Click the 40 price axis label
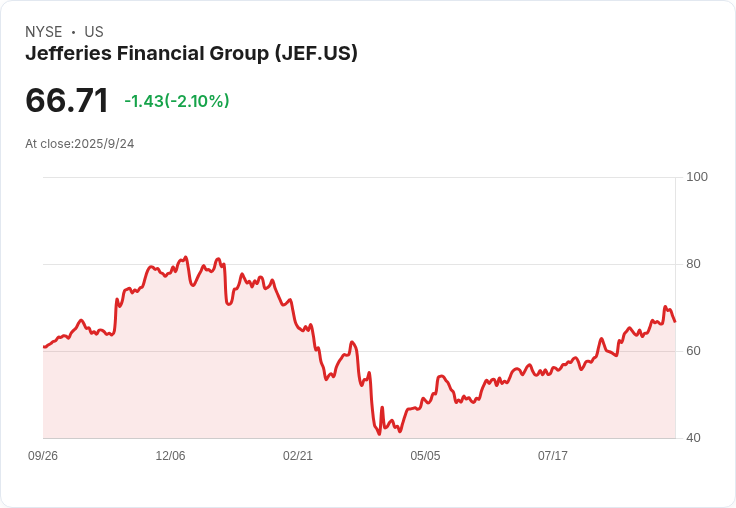The width and height of the screenshot is (736, 508). (x=694, y=438)
